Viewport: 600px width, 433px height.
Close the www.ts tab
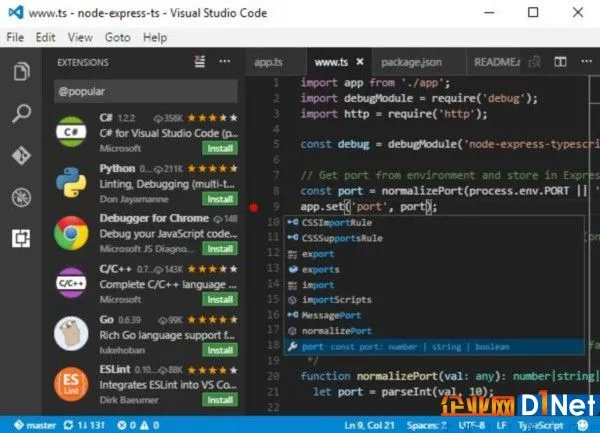point(360,62)
